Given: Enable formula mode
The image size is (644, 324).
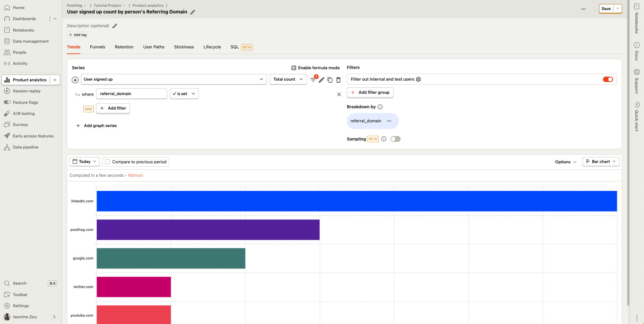Looking at the screenshot, I should [315, 68].
